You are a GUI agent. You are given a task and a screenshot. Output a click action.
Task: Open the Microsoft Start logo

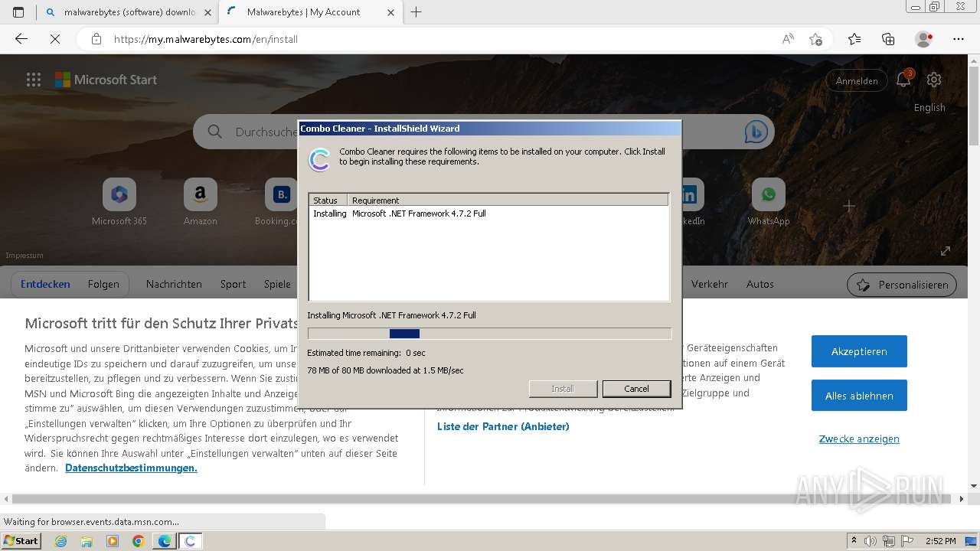pos(106,80)
